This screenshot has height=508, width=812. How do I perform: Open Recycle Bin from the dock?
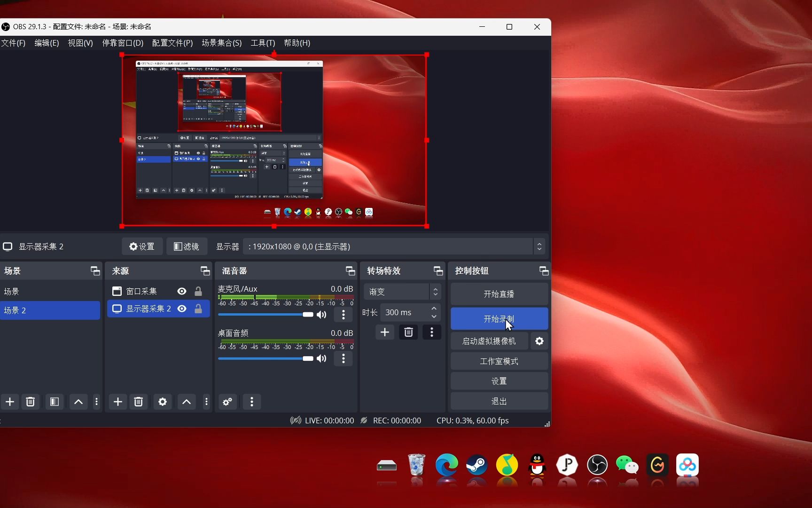pos(417,465)
